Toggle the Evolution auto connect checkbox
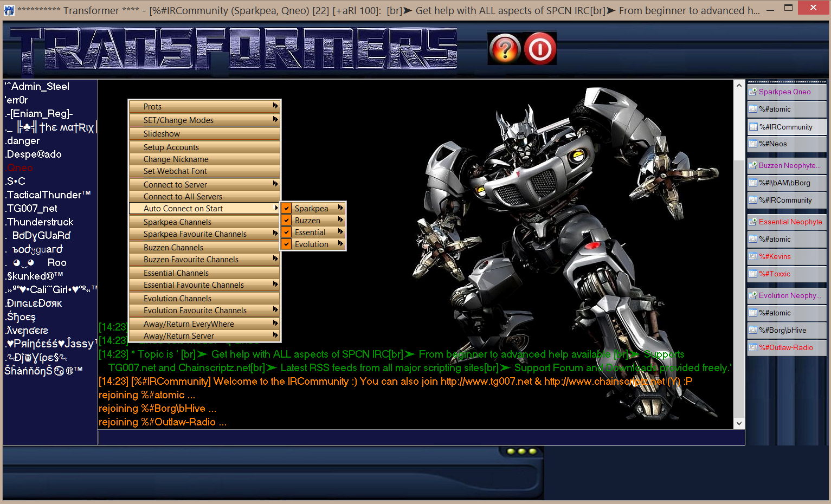 click(287, 244)
